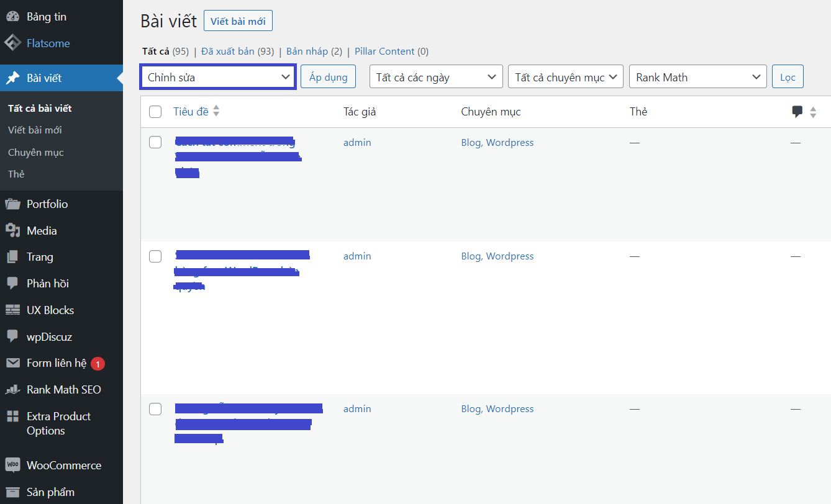Click the Flatsome diamond icon

click(x=12, y=43)
